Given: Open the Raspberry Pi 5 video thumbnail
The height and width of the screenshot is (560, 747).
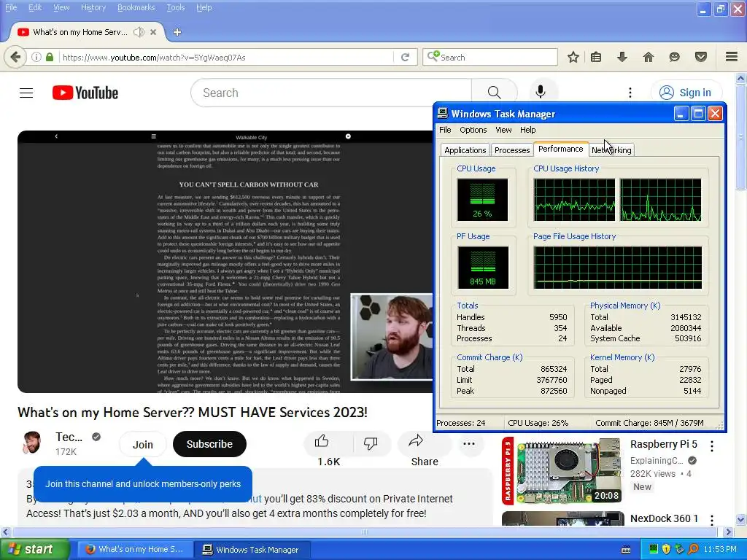Looking at the screenshot, I should coord(562,471).
